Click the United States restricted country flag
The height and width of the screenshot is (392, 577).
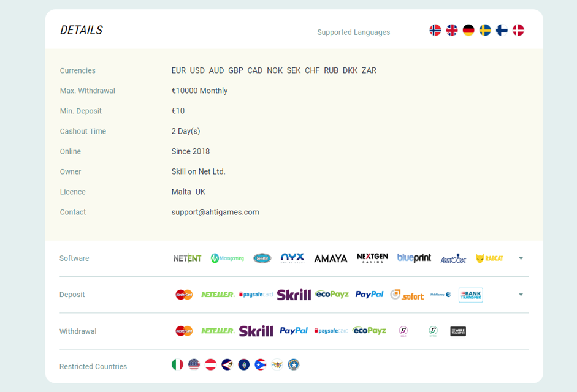click(194, 364)
